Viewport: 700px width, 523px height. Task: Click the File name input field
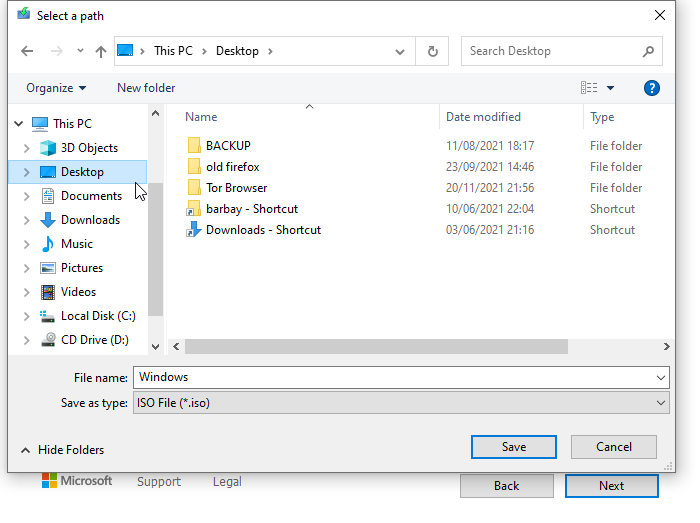tap(401, 378)
